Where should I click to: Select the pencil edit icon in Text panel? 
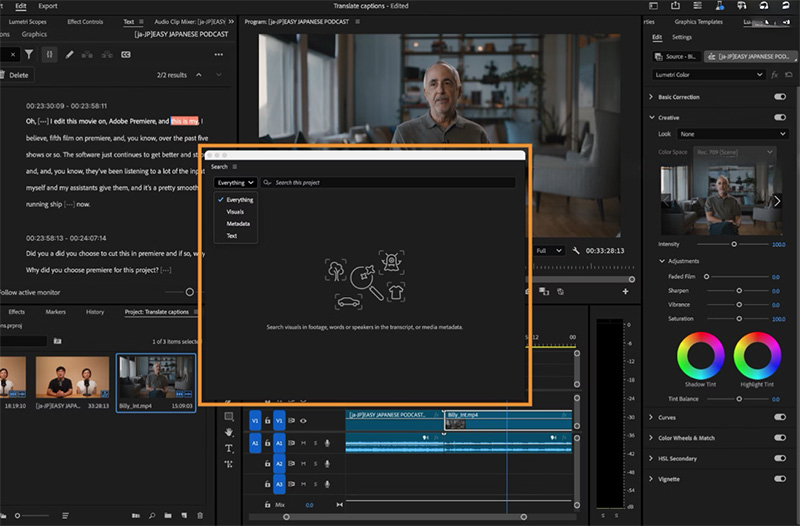click(x=69, y=54)
